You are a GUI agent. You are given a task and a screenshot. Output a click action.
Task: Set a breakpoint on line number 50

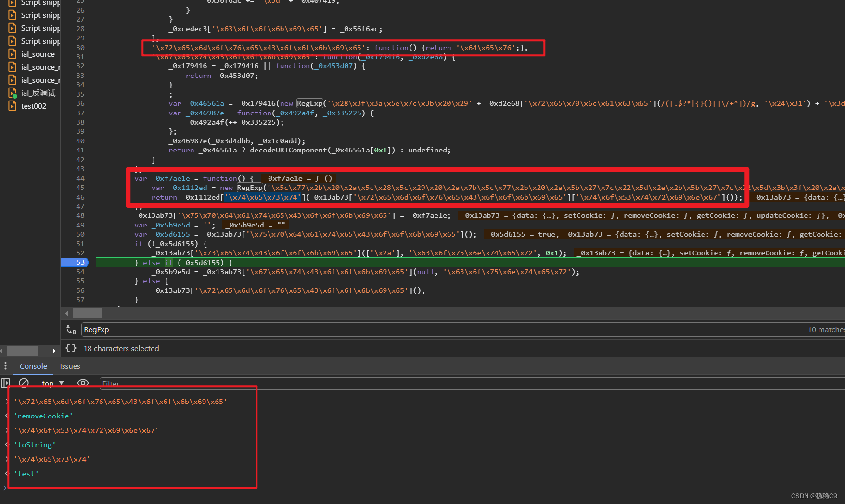click(80, 234)
